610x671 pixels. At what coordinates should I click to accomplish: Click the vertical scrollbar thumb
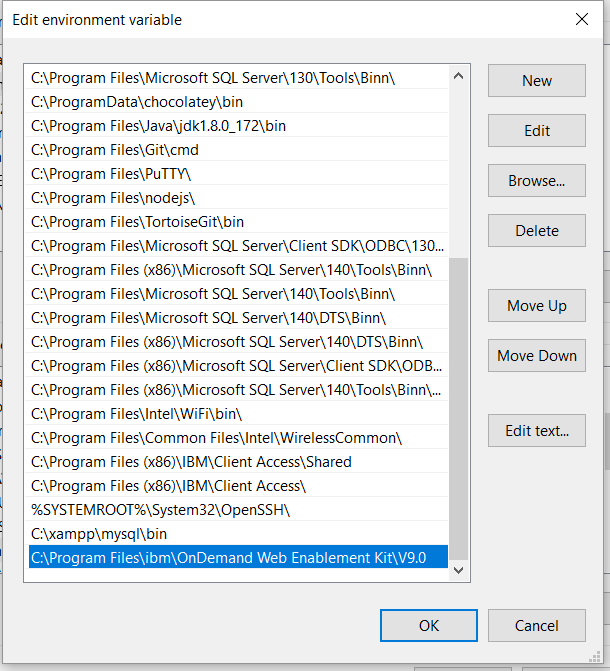pos(458,409)
